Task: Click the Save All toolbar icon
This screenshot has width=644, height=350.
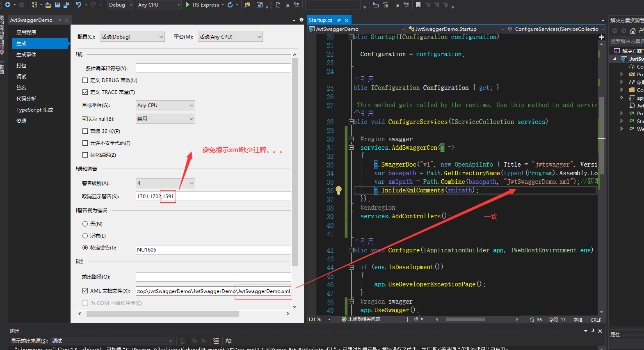Action: [66, 5]
